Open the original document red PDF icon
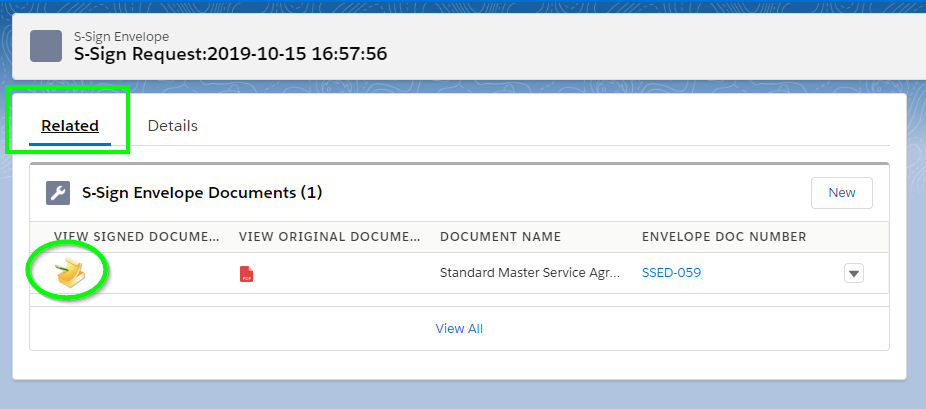926x409 pixels. pos(246,274)
